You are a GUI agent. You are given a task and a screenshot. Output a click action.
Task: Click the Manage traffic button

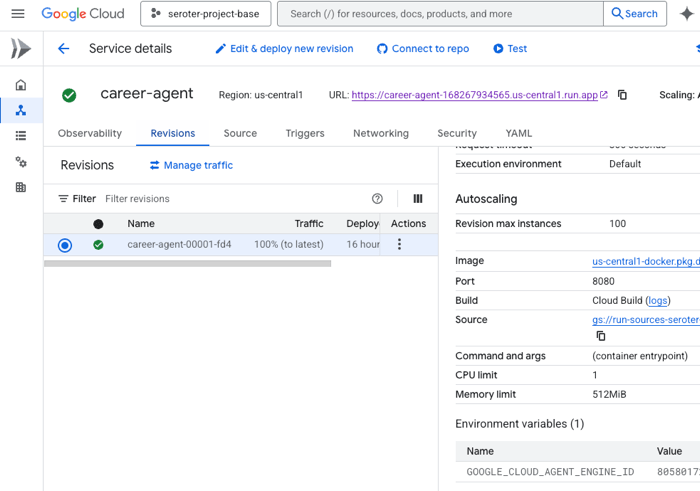click(x=191, y=165)
